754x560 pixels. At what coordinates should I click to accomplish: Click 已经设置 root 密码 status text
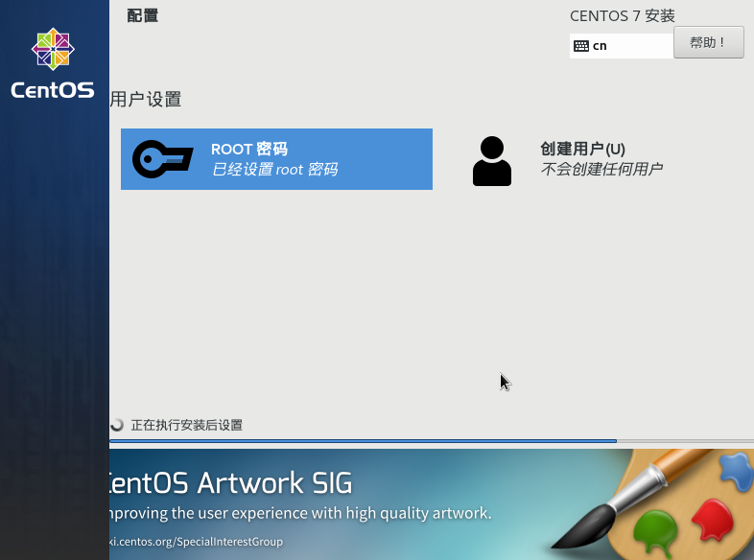point(275,169)
